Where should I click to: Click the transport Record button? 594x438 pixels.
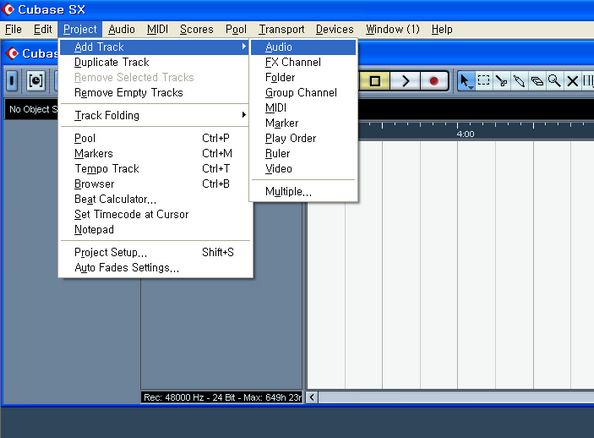[434, 81]
